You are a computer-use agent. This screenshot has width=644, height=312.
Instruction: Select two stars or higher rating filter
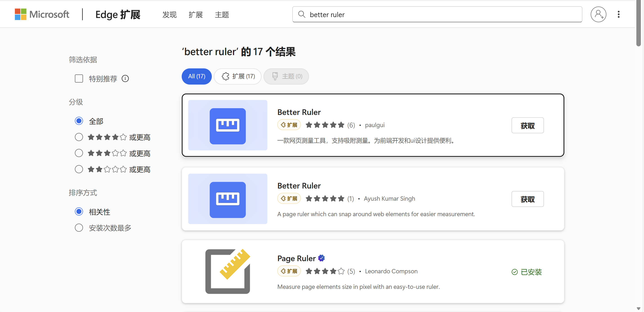coord(79,169)
